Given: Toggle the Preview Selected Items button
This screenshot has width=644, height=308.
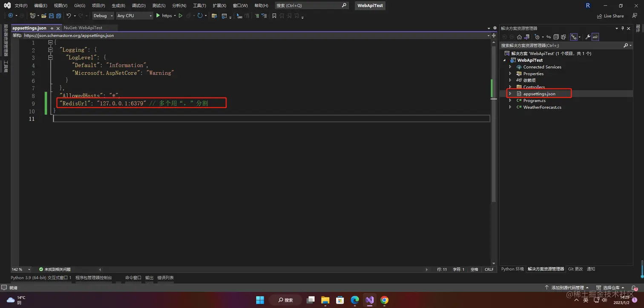Looking at the screenshot, I should click(595, 37).
